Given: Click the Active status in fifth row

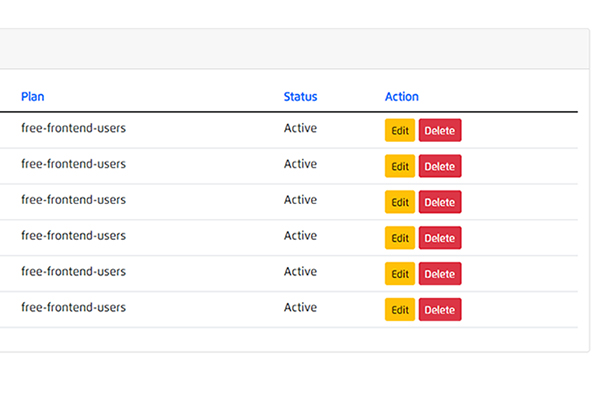Looking at the screenshot, I should click(300, 271).
